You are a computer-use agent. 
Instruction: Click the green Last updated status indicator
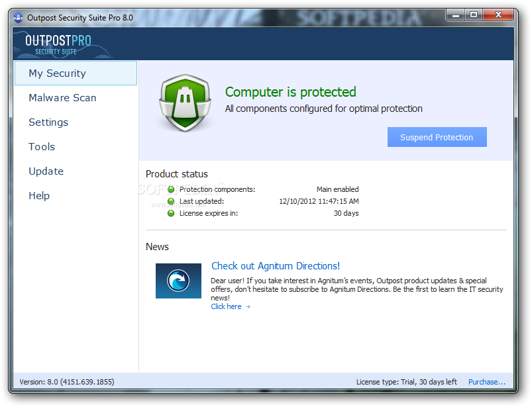[x=171, y=201]
